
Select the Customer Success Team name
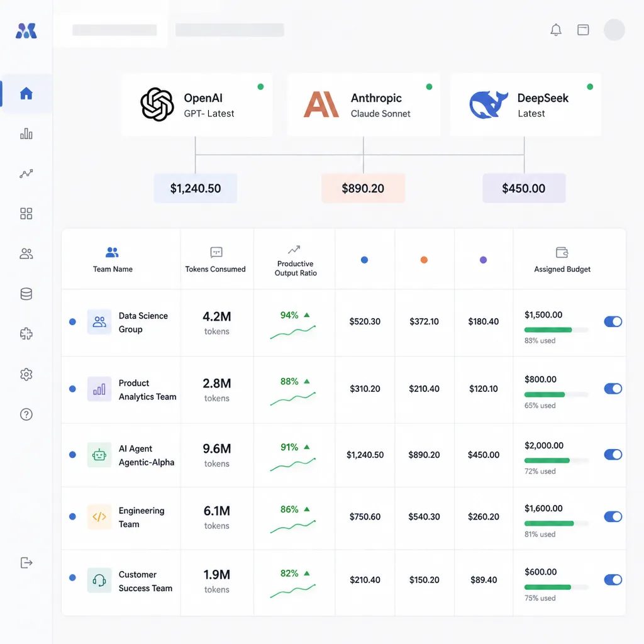point(145,581)
